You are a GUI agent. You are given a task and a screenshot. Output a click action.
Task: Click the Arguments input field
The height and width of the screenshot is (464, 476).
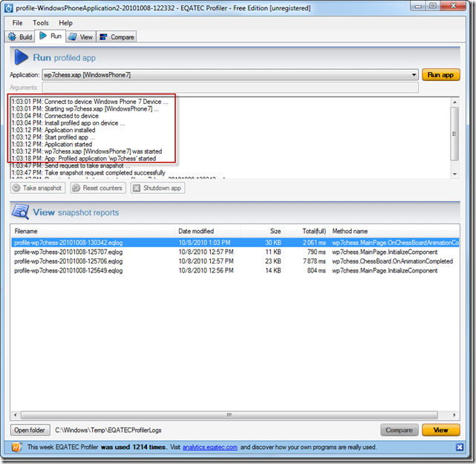coord(230,88)
